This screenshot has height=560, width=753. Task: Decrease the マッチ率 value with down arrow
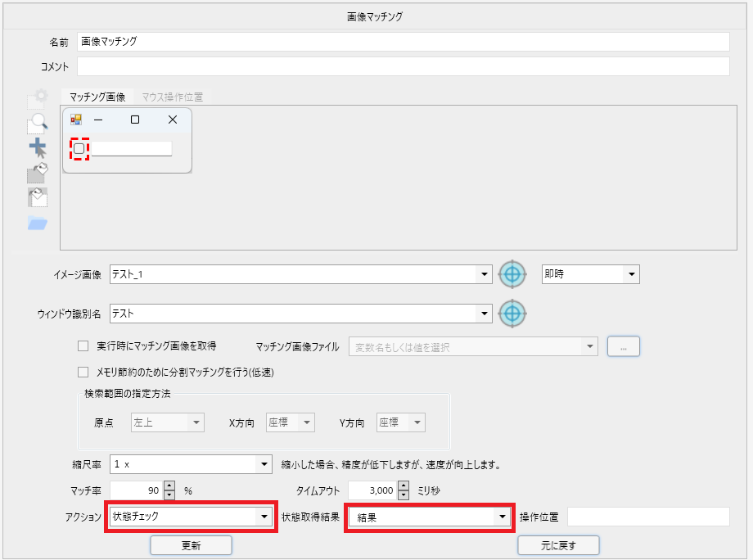(169, 495)
